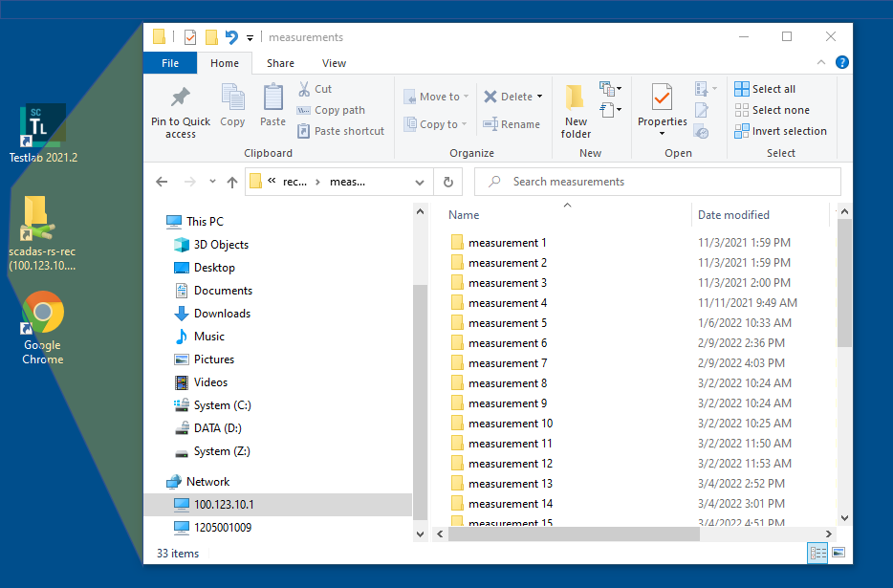Open the View ribbon tab
893x588 pixels.
click(x=334, y=63)
